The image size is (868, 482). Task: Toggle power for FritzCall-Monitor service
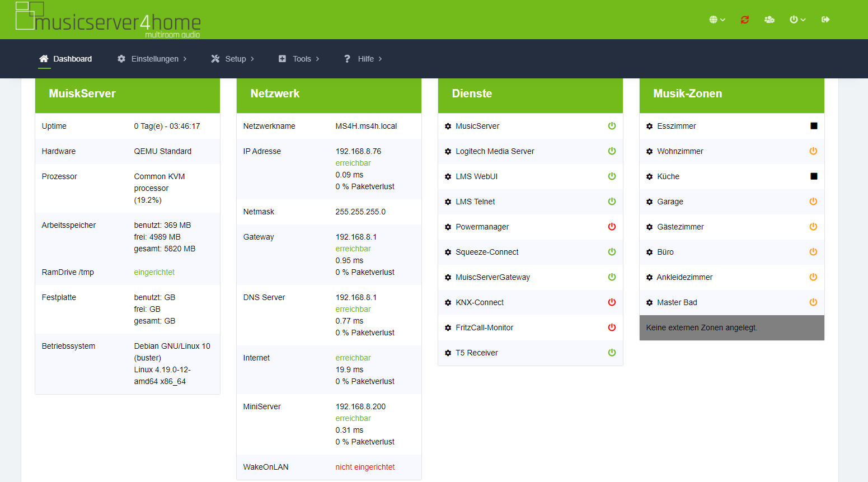click(612, 327)
